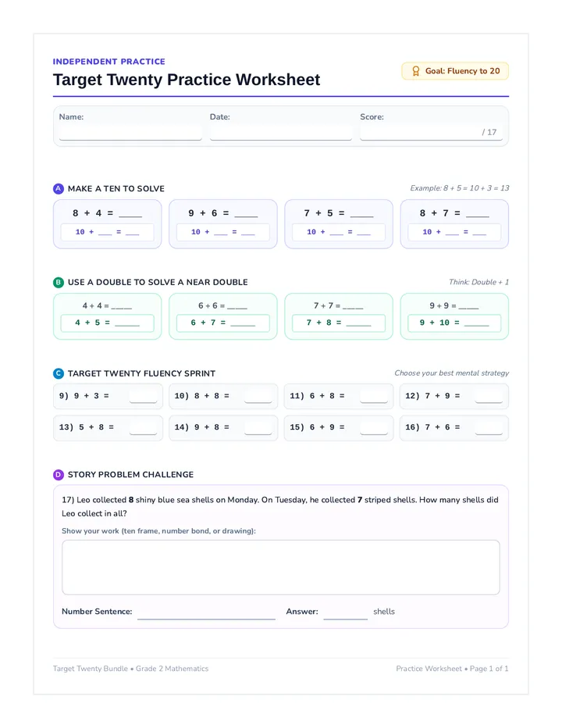Click the 6 + 7 = near-double box
This screenshot has width=562, height=728.
[x=222, y=323]
